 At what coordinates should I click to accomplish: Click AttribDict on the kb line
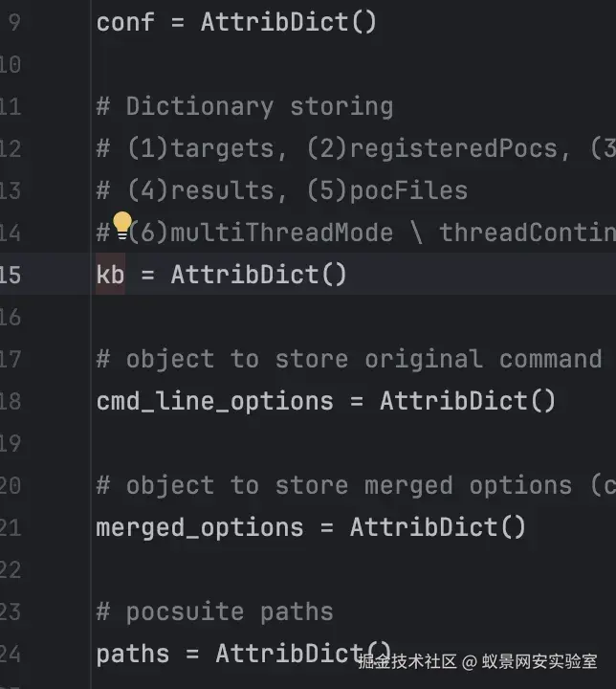tap(258, 275)
